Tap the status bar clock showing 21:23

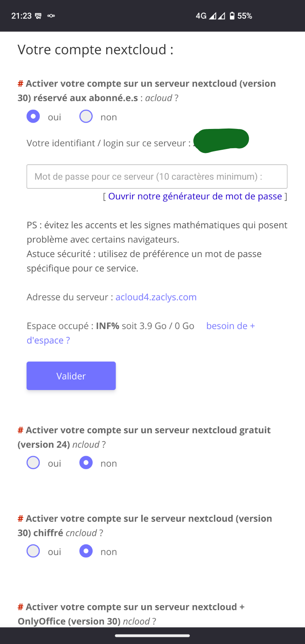21,16
